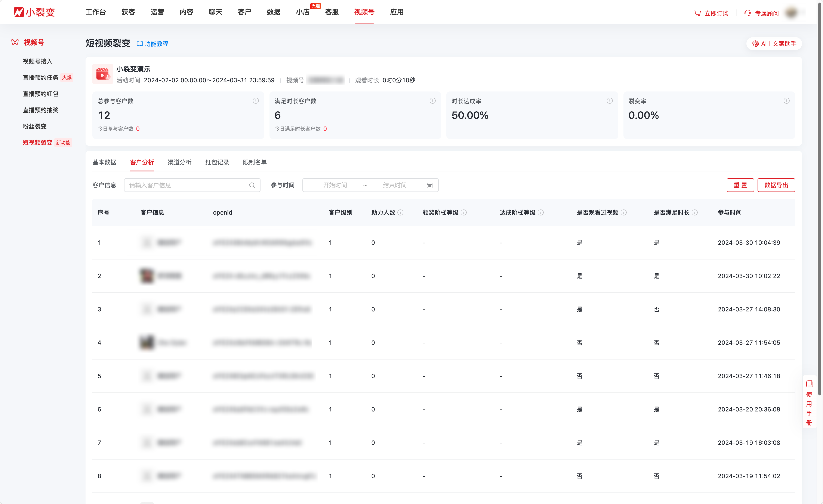Click info icon beside 是否满足时长 header
Image resolution: width=823 pixels, height=504 pixels.
695,212
